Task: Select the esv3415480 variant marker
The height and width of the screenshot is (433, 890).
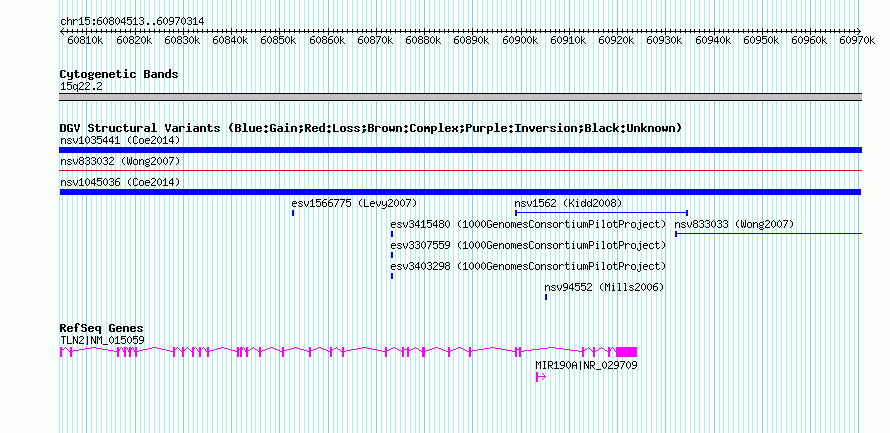Action: [392, 234]
